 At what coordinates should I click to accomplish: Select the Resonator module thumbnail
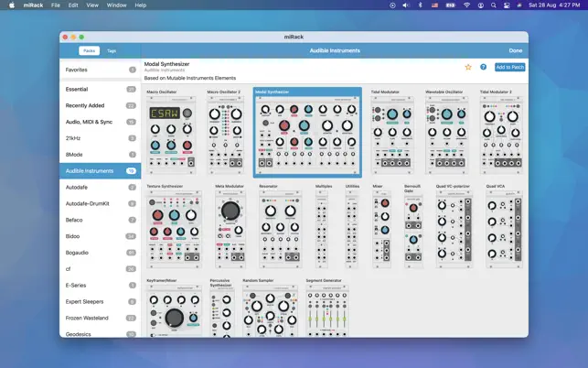click(x=281, y=229)
